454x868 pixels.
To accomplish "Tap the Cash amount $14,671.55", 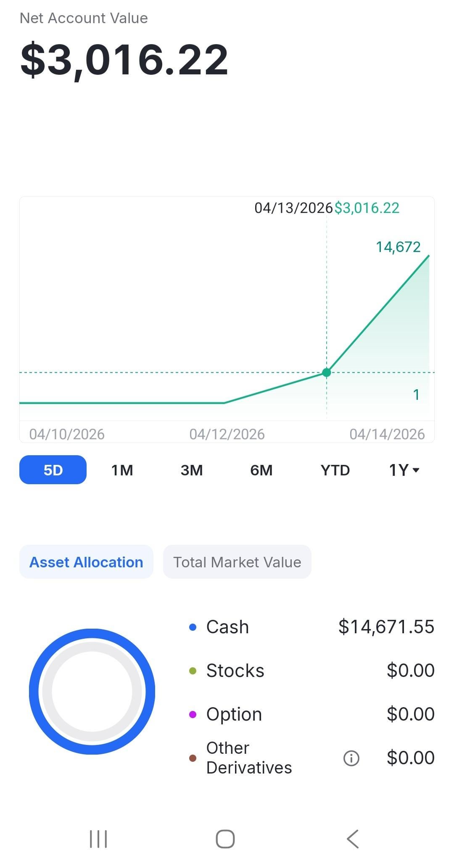I will pyautogui.click(x=386, y=627).
